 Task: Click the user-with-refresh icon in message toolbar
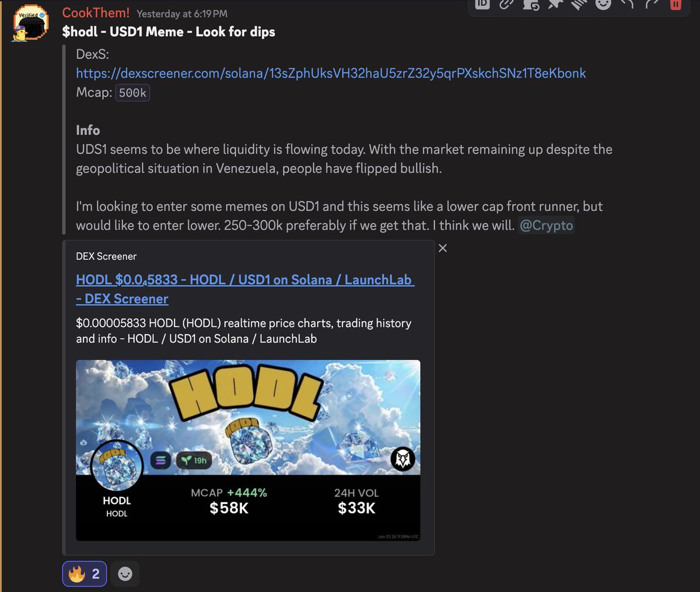tap(530, 4)
